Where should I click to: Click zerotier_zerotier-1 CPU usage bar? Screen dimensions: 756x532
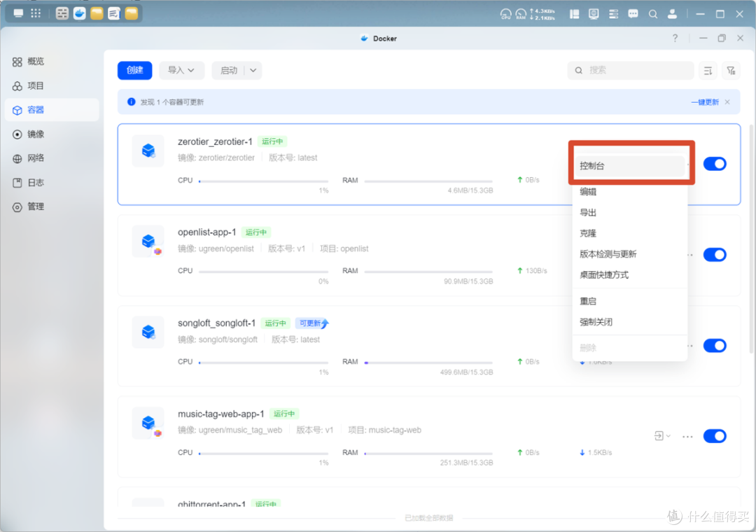(263, 181)
